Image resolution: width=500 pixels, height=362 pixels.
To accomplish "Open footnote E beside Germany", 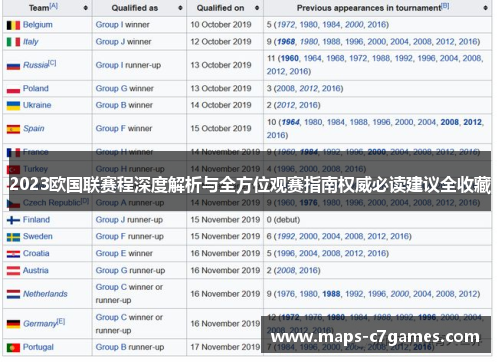I will (61, 321).
